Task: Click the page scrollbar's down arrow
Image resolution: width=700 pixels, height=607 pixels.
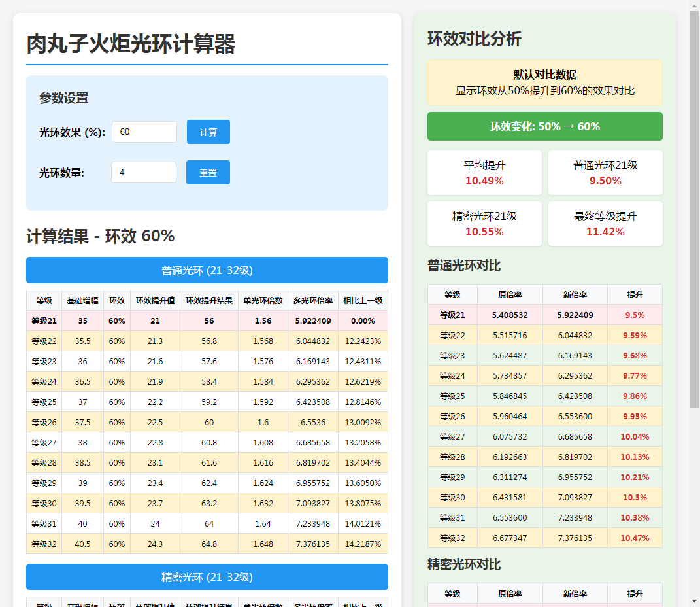Action: point(694,601)
